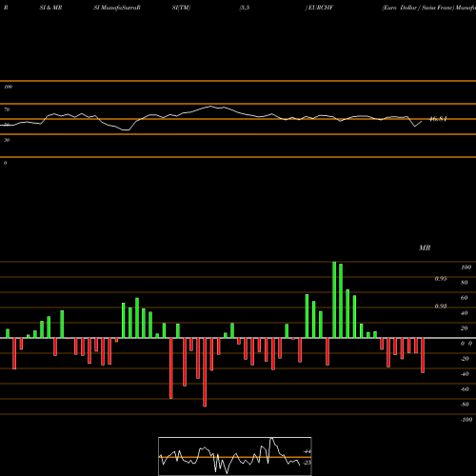This screenshot has height=476, width=476.
Task: Click the MR right-axis label 80
Action: tap(465, 283)
